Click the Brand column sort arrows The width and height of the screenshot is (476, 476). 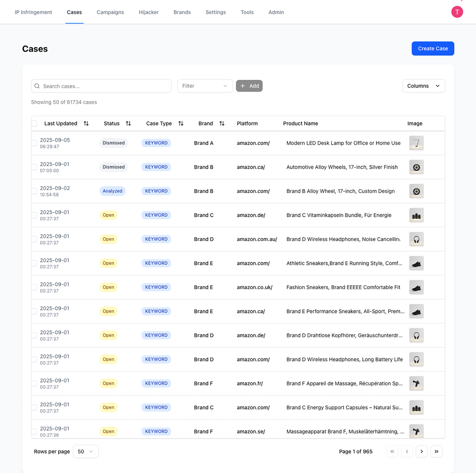(x=222, y=123)
